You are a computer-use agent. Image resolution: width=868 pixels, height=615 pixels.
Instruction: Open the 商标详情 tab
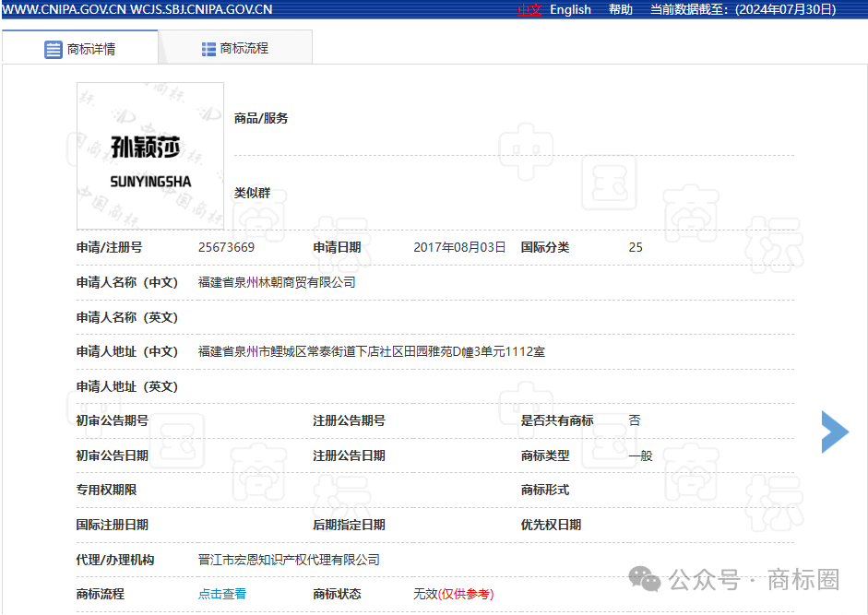click(x=80, y=48)
